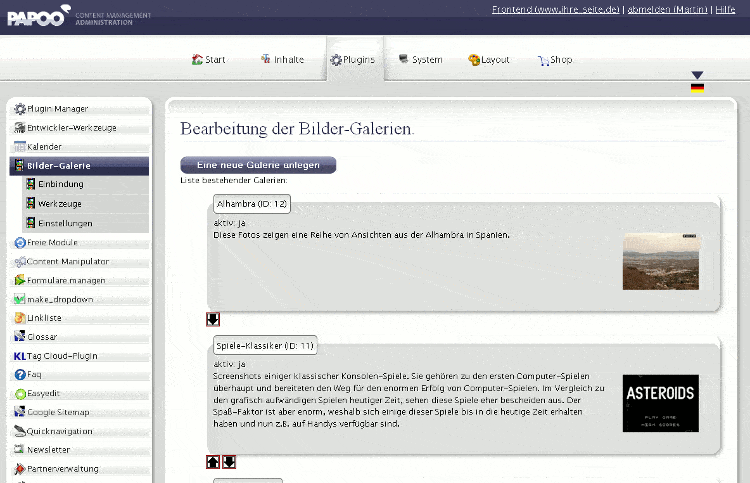Screen dimensions: 750x483
Task: Click the Werkzeuge submenu icon
Action: pos(31,203)
